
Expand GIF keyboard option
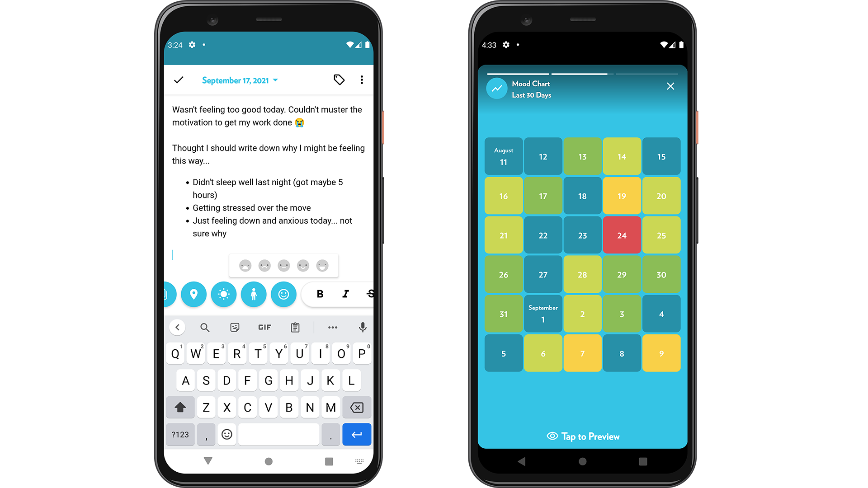point(264,327)
